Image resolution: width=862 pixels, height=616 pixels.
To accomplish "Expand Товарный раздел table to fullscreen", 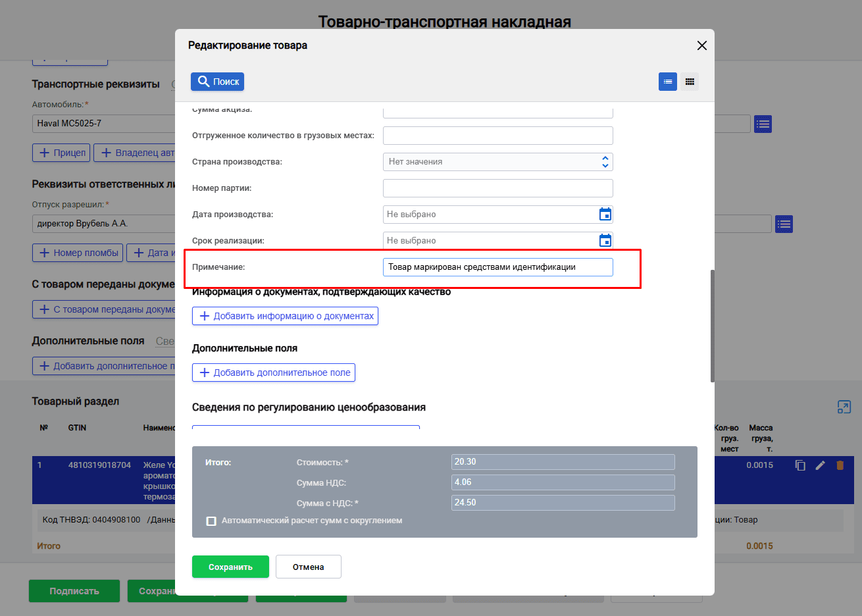I will tap(844, 407).
